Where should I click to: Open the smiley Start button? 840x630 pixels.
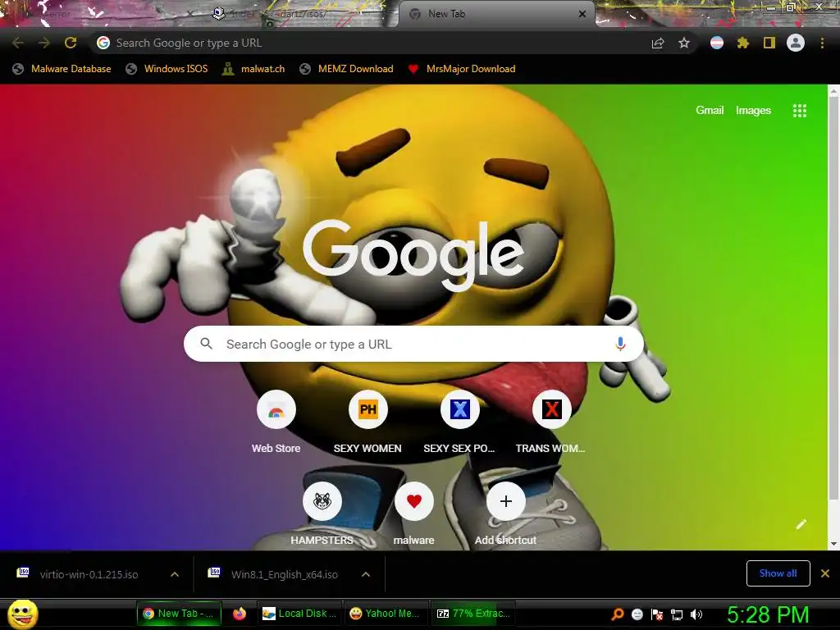pos(22,614)
